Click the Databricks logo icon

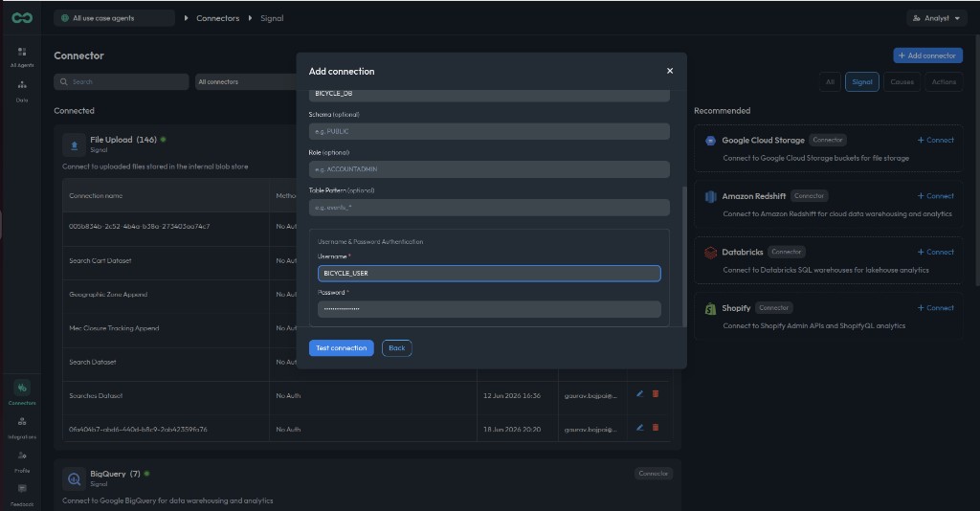(x=710, y=253)
